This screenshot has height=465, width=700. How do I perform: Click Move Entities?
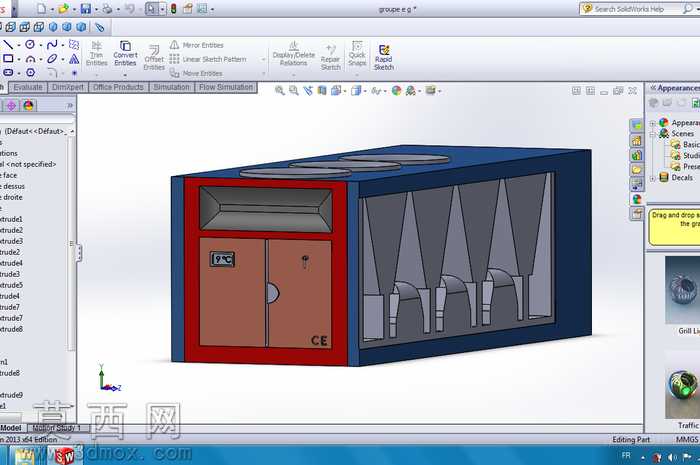point(196,73)
